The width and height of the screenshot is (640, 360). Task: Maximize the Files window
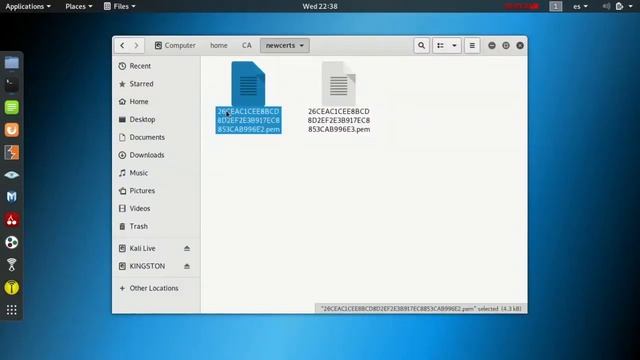pos(506,45)
